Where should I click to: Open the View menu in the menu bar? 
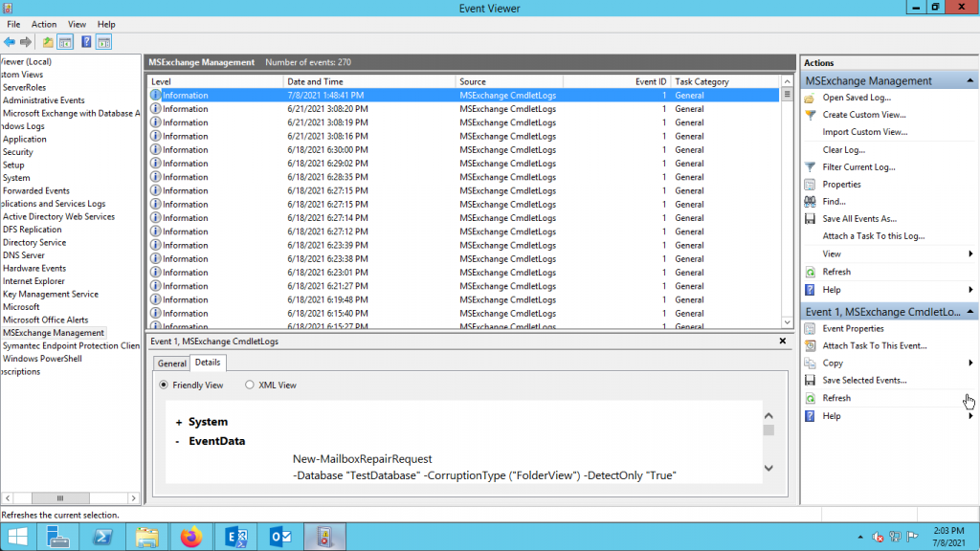tap(77, 24)
